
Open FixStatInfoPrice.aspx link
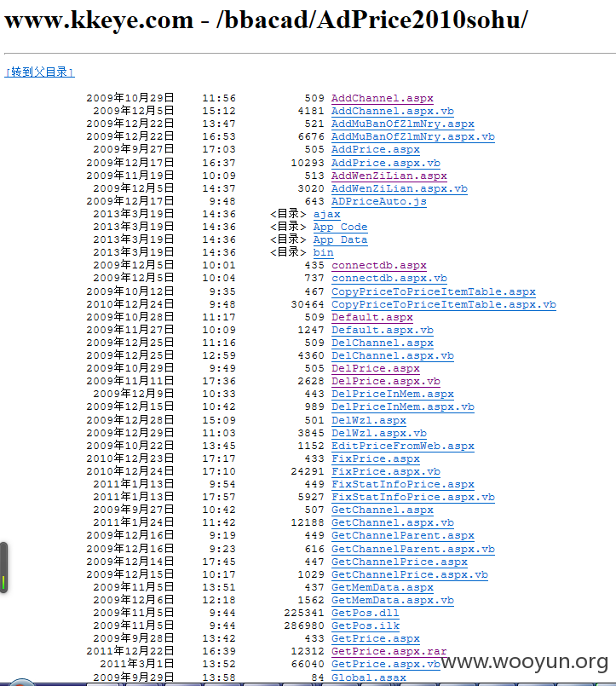403,484
